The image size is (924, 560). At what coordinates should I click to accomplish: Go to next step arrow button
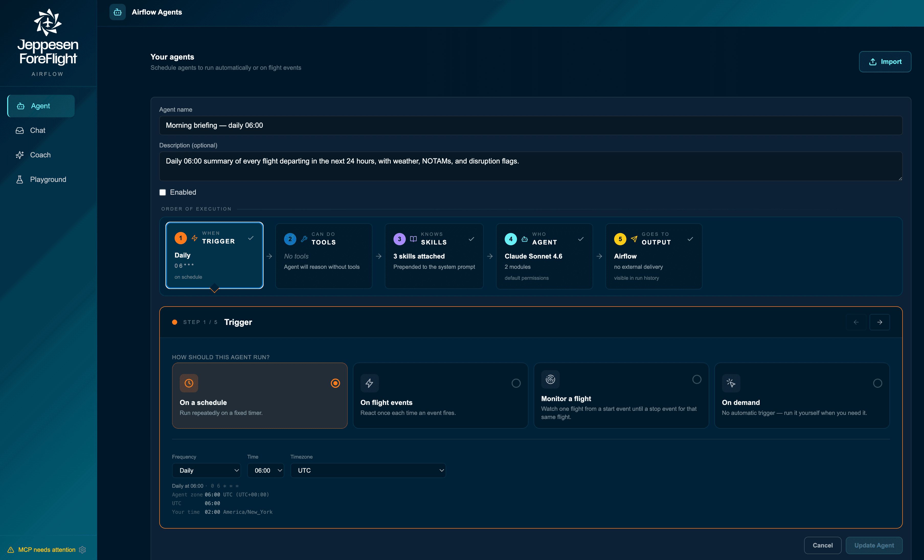(880, 322)
